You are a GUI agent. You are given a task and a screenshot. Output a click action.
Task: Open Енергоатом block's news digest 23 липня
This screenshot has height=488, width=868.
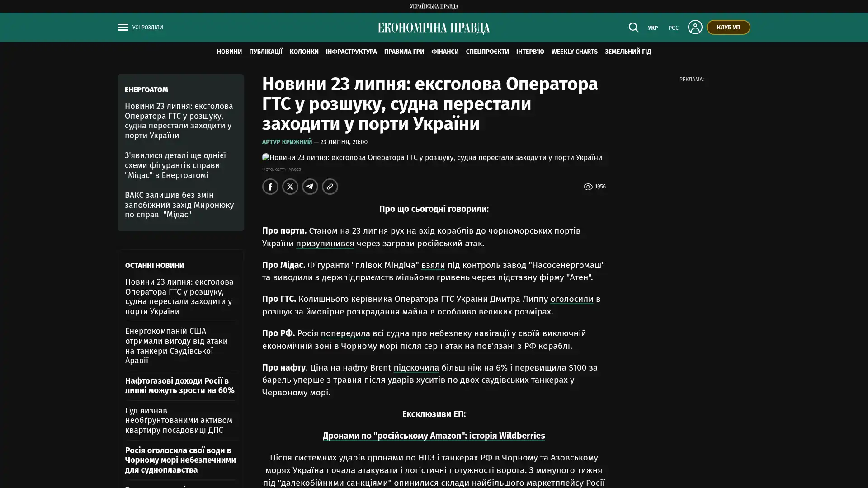coord(179,121)
